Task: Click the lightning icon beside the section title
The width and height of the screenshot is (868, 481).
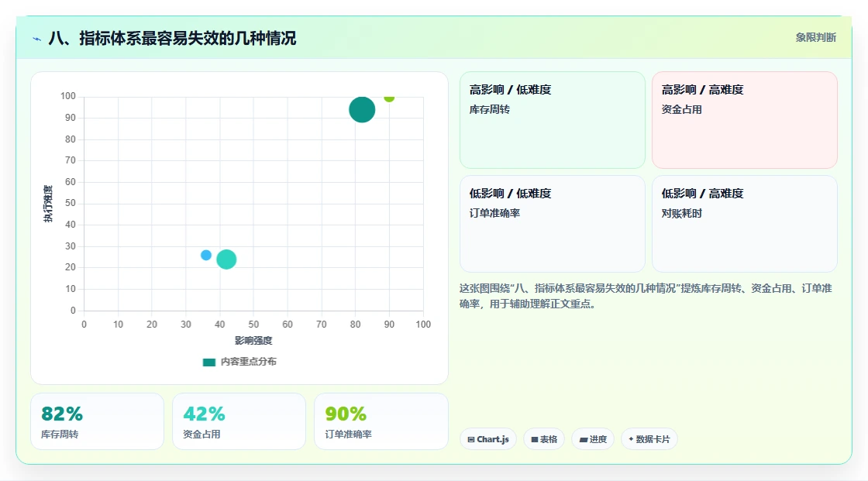Action: click(37, 39)
